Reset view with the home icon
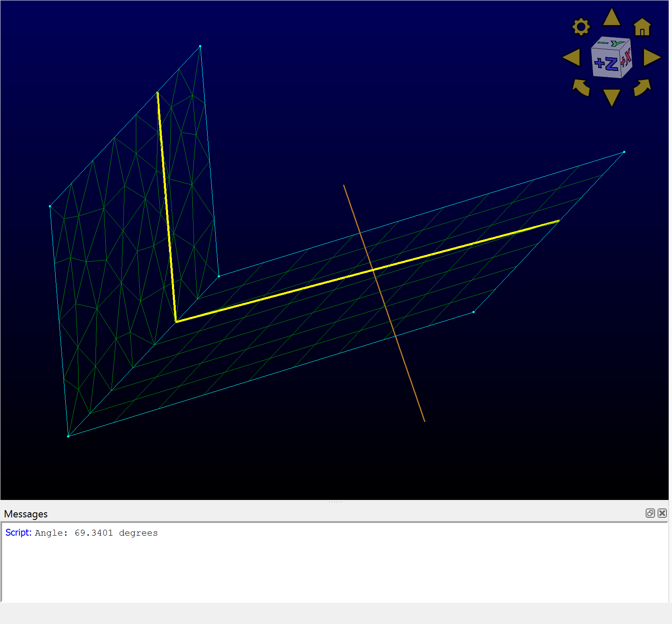The width and height of the screenshot is (672, 624). coord(642,27)
